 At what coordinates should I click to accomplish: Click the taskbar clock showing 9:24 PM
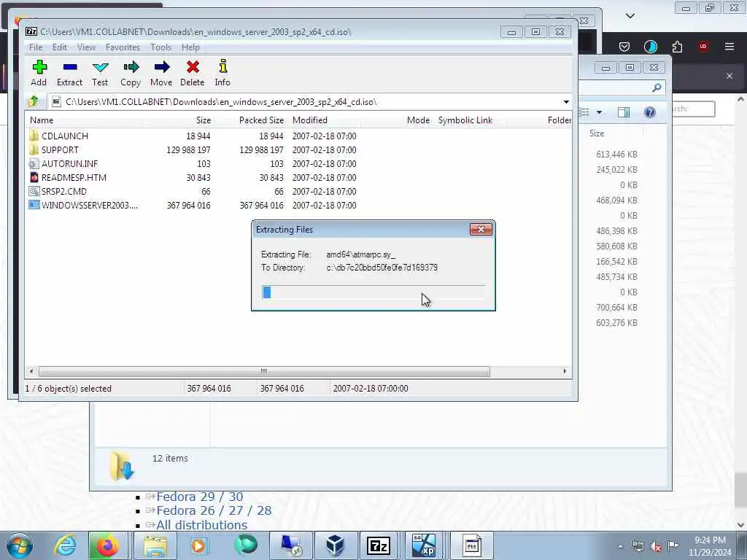[x=710, y=546]
